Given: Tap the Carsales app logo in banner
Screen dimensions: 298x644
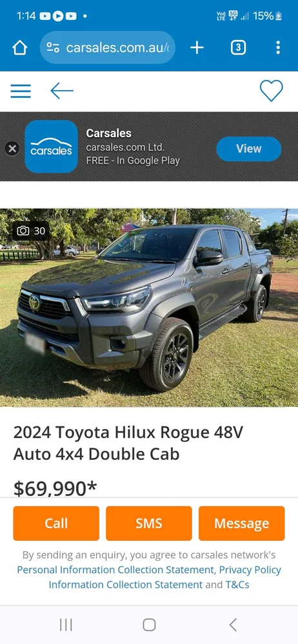Looking at the screenshot, I should (52, 146).
